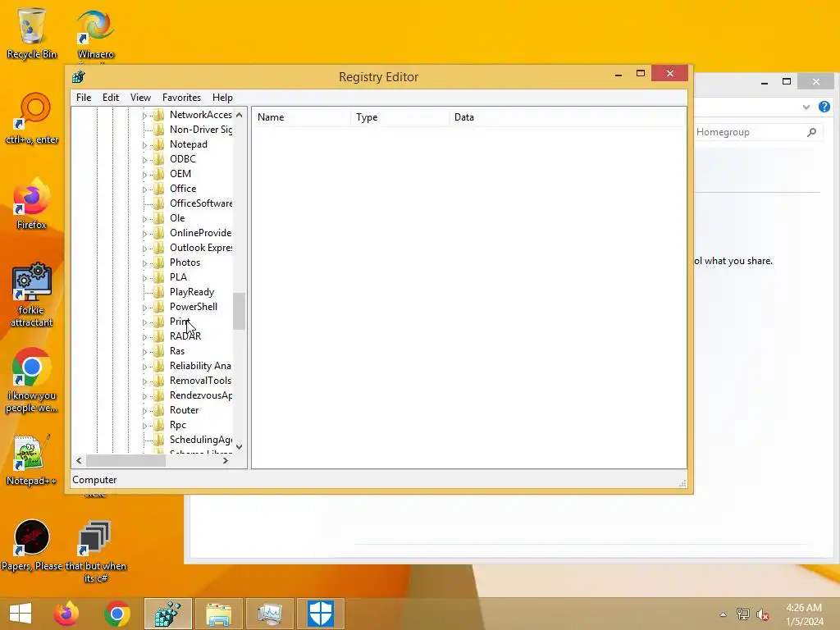
Task: Open the 'forkie attractant' desktop icon
Action: coord(32,294)
